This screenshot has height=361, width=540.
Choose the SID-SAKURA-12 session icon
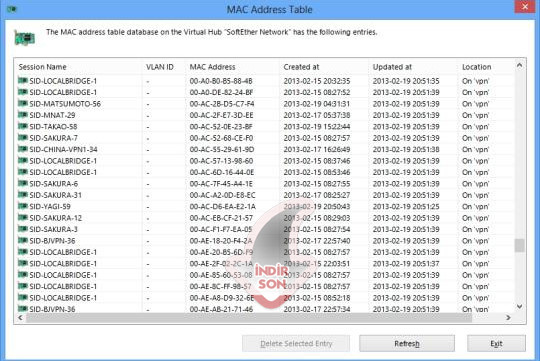[23, 217]
